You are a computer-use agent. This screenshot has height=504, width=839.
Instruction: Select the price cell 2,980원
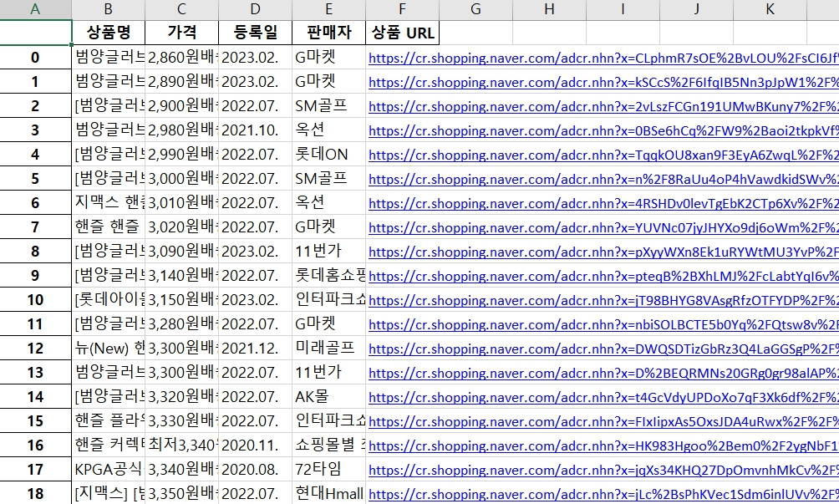(181, 130)
